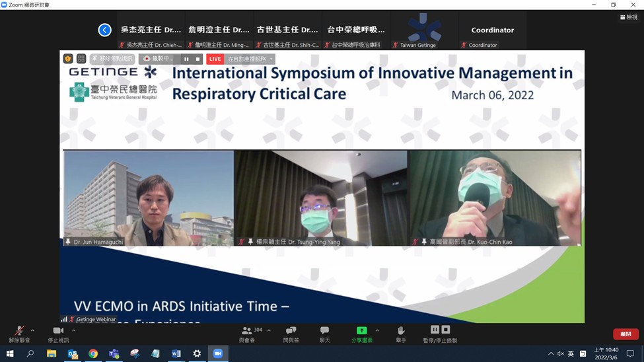
Task: Click the red LIVE badge
Action: [215, 59]
